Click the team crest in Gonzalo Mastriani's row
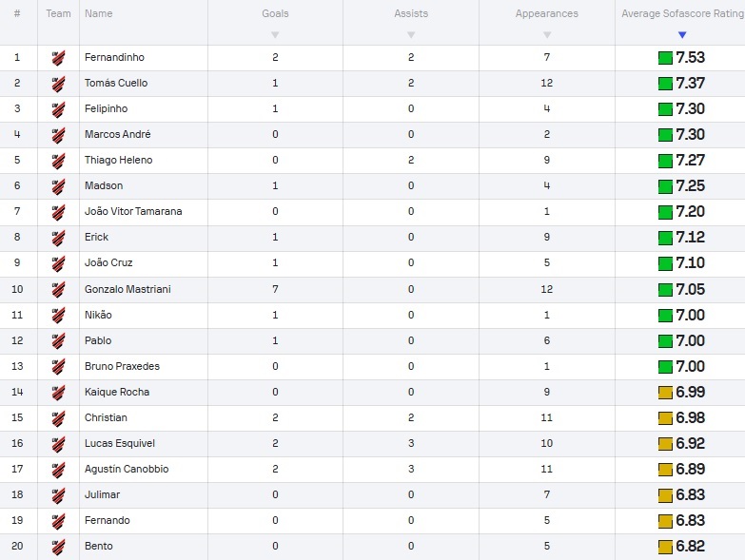745x560 pixels. (58, 289)
